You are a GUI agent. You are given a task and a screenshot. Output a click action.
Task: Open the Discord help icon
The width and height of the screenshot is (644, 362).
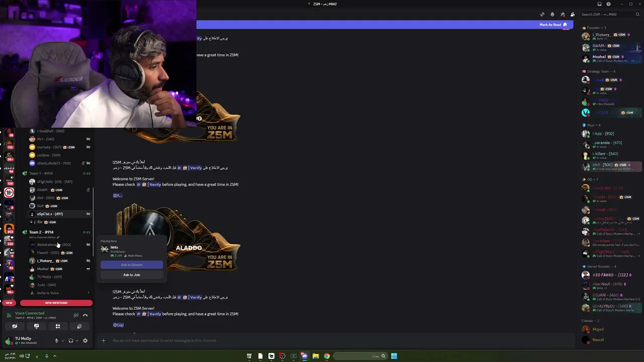(x=608, y=4)
